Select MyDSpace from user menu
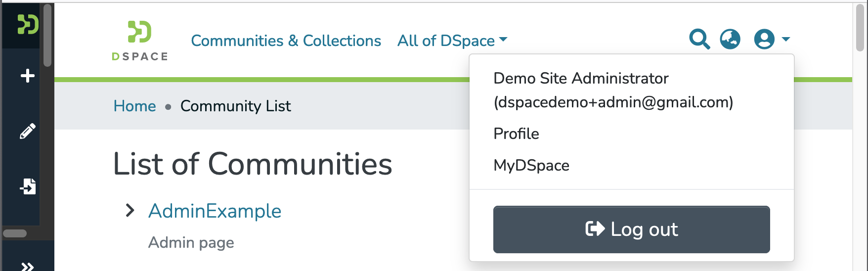Screen dimensions: 868x271 531,165
